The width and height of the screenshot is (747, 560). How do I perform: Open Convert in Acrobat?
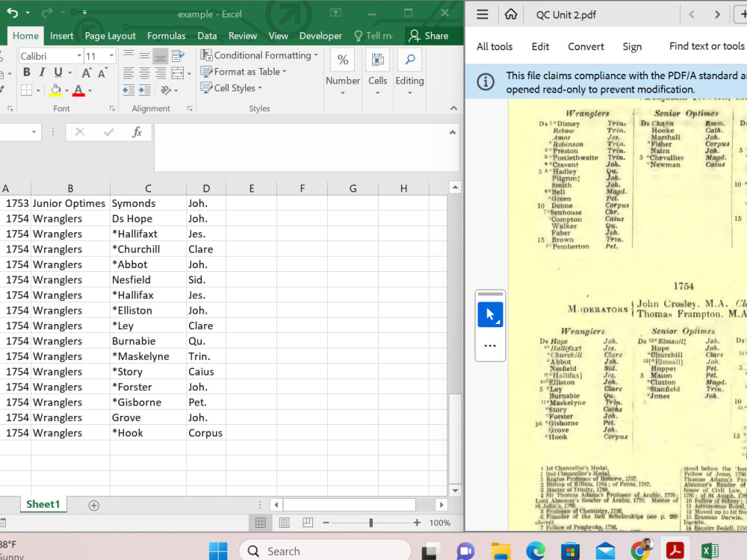tap(586, 46)
